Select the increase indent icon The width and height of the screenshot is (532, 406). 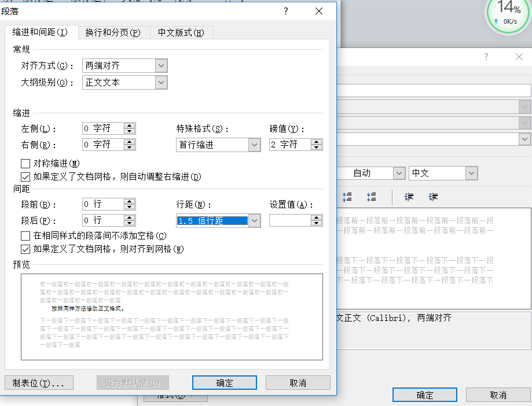coord(432,197)
